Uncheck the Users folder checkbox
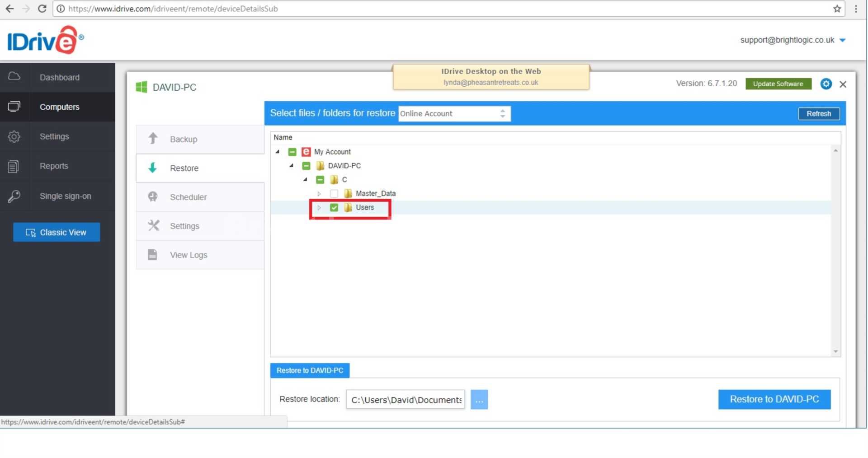Viewport: 868px width, 458px height. 334,208
